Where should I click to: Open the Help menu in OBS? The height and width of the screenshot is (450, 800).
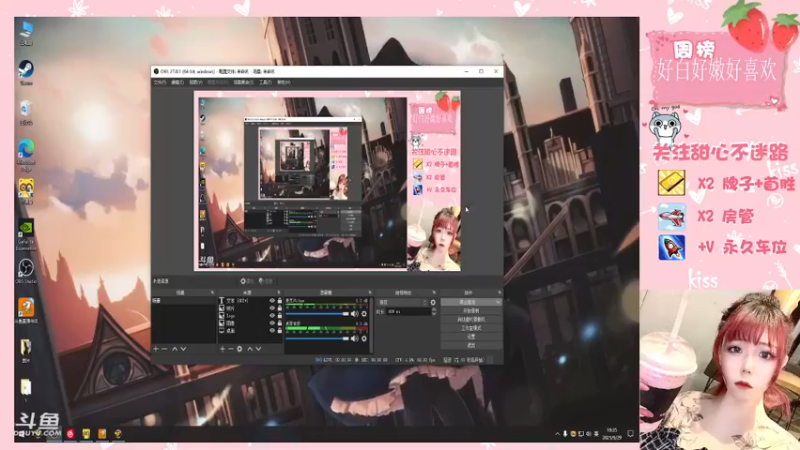click(x=284, y=82)
